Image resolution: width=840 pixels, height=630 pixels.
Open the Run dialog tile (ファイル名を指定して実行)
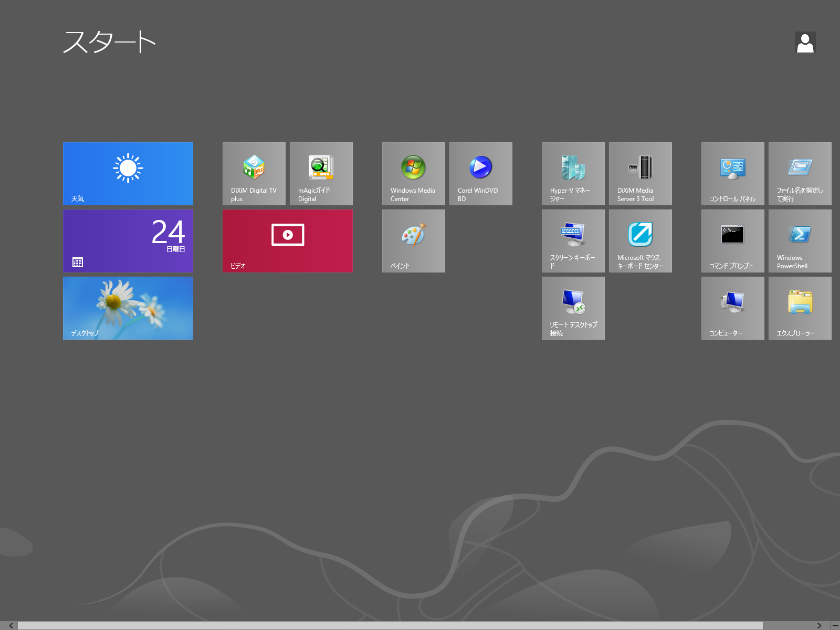800,174
